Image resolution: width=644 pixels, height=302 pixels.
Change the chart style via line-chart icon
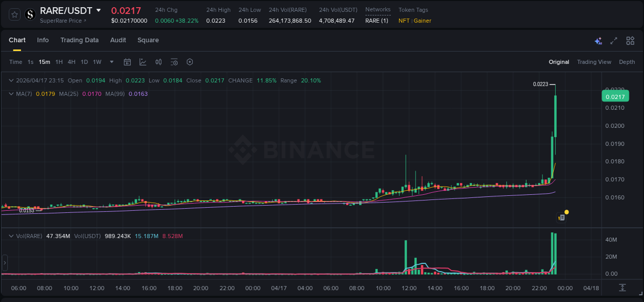tap(143, 61)
